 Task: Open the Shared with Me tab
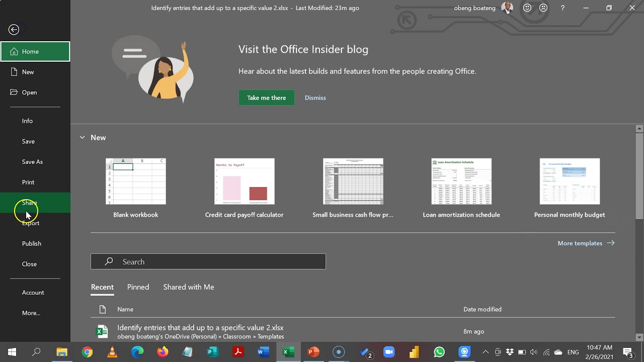(189, 287)
